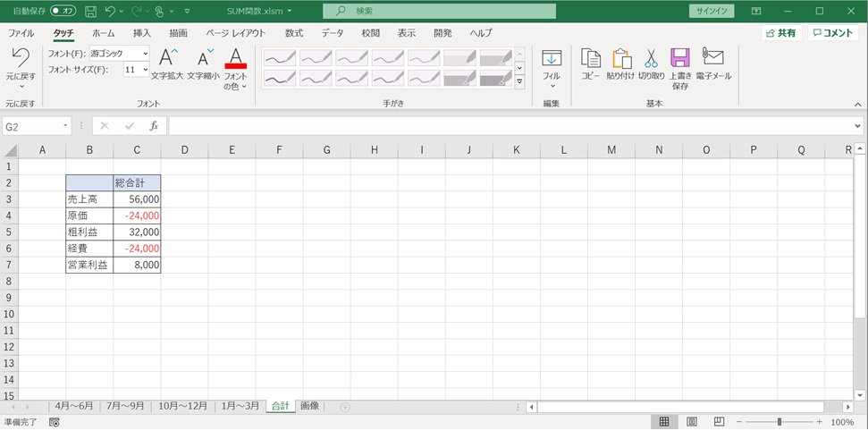Screen dimensions: 868x431
Task: Click the 切り取り scissors icon
Action: (651, 59)
